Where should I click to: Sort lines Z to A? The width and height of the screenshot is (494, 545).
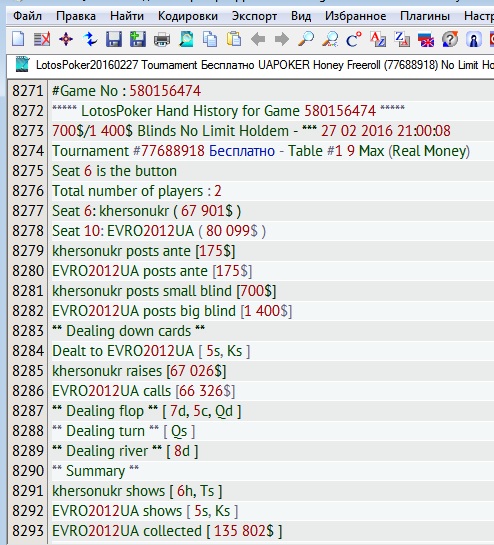[402, 39]
